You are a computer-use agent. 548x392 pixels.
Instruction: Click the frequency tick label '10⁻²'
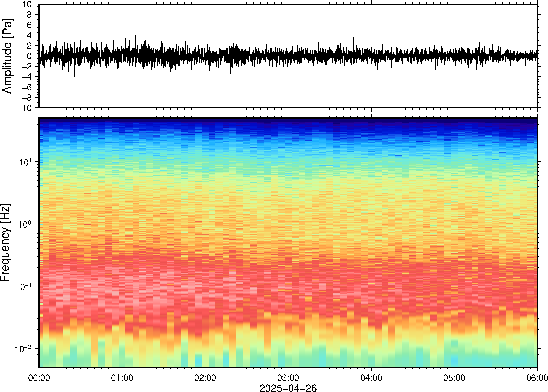[x=23, y=349]
